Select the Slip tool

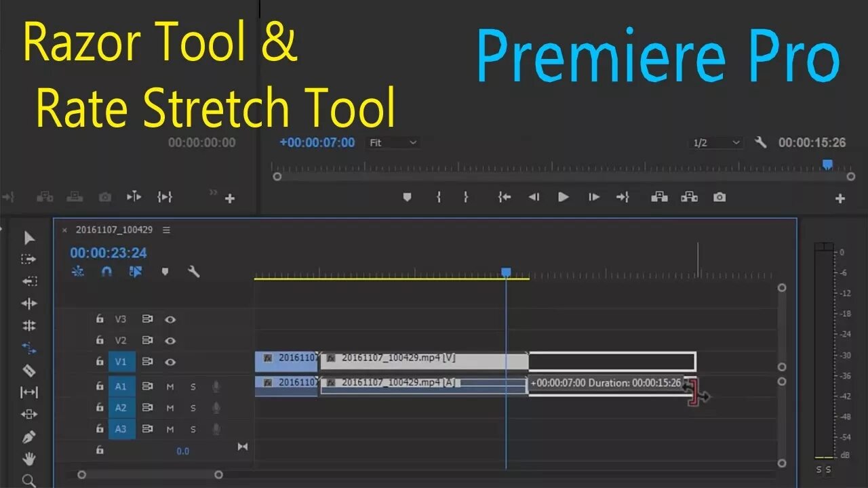pos(29,392)
